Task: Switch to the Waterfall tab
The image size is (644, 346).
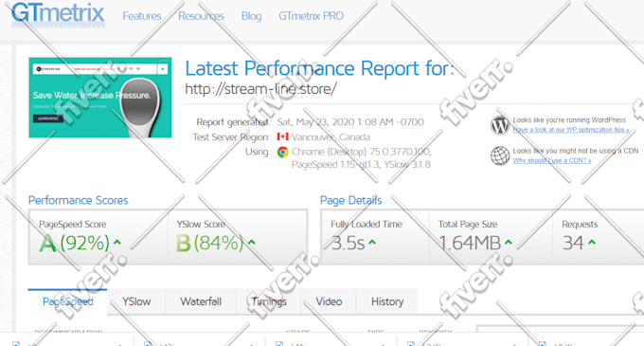Action: 201,302
